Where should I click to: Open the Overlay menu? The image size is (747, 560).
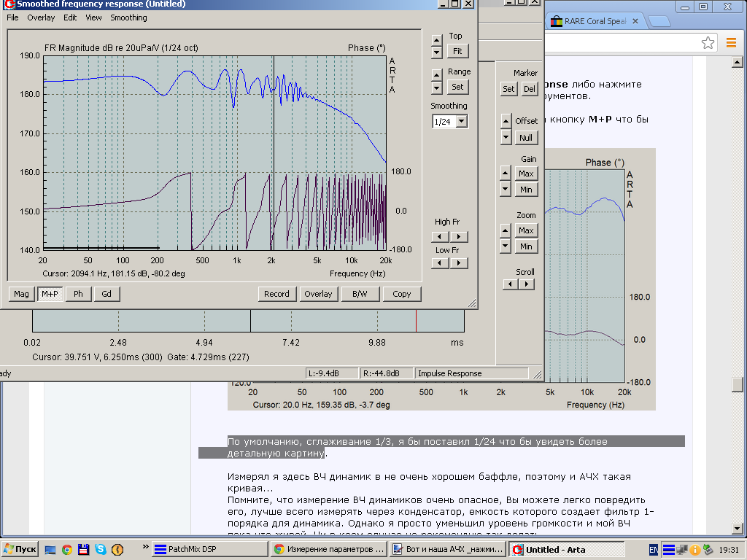[41, 17]
